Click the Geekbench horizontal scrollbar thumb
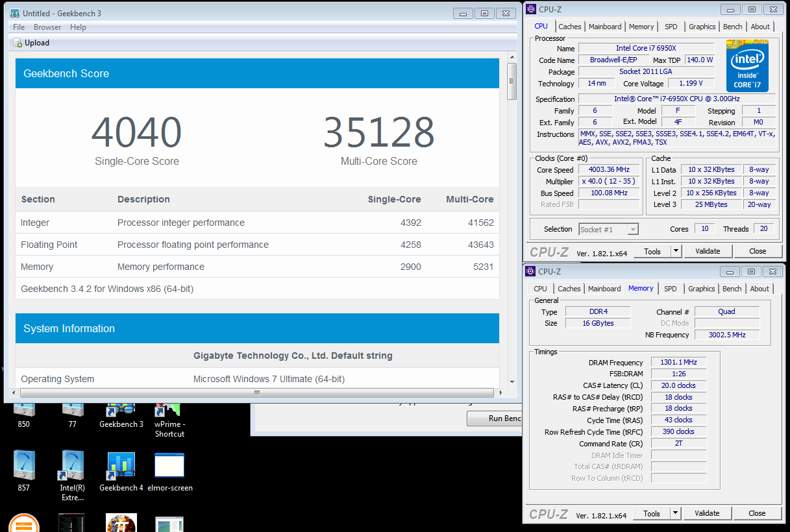790x532 pixels. click(x=257, y=393)
